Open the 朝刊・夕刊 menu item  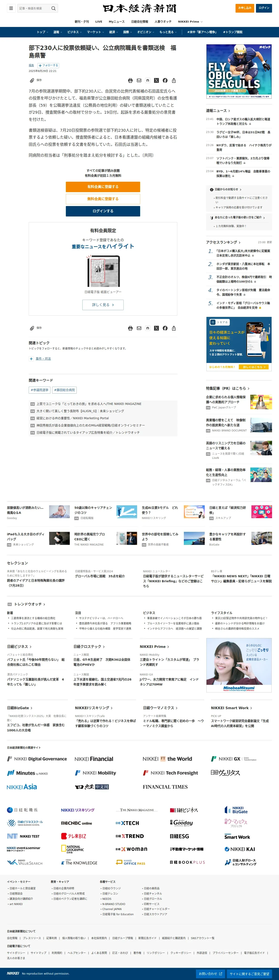[x=82, y=22]
